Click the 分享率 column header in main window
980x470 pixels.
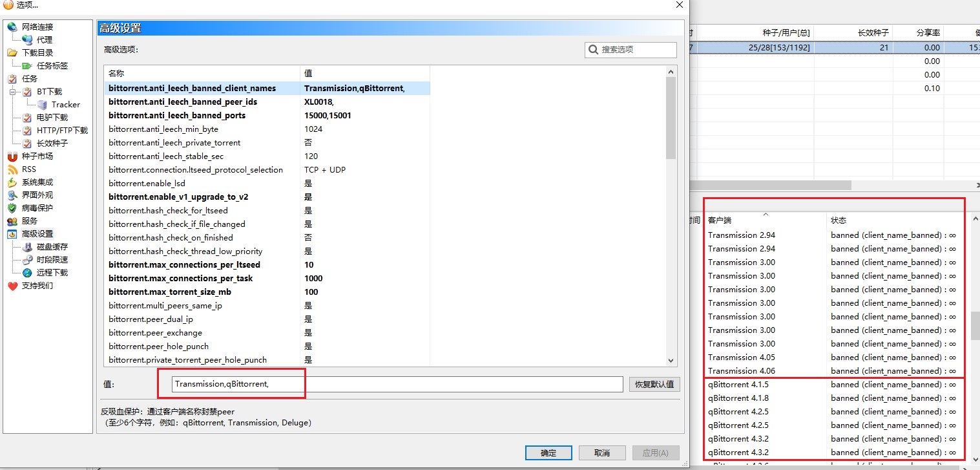[919, 32]
